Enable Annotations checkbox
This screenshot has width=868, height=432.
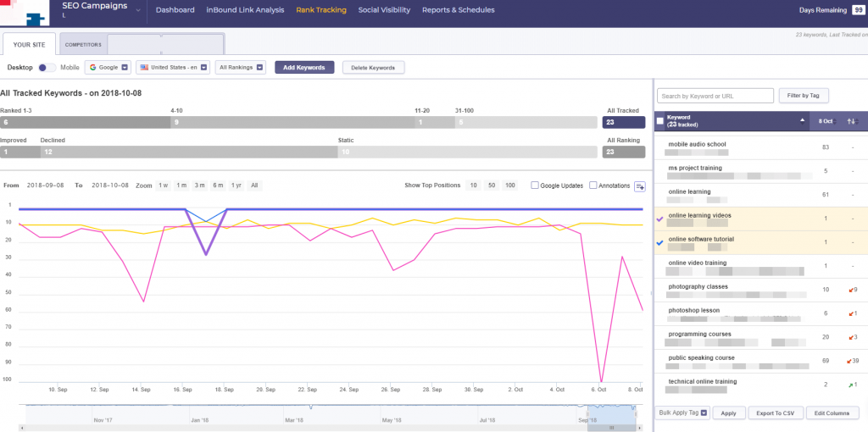[x=593, y=186]
